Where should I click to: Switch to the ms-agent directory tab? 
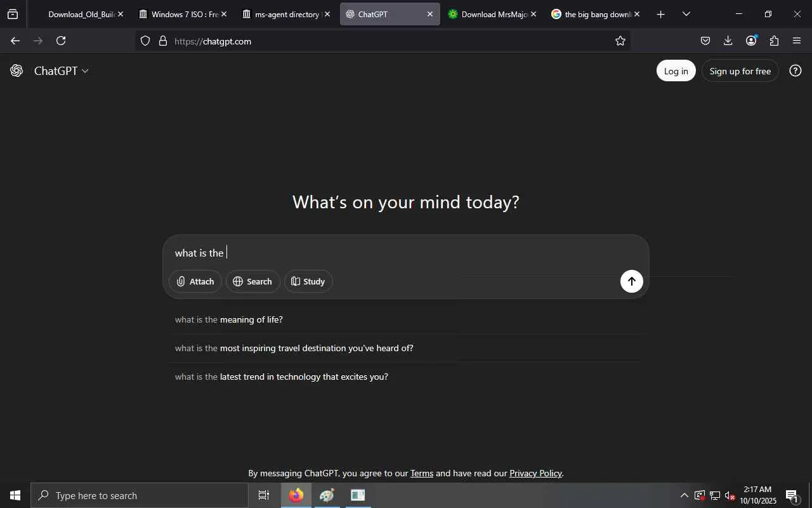tap(286, 14)
